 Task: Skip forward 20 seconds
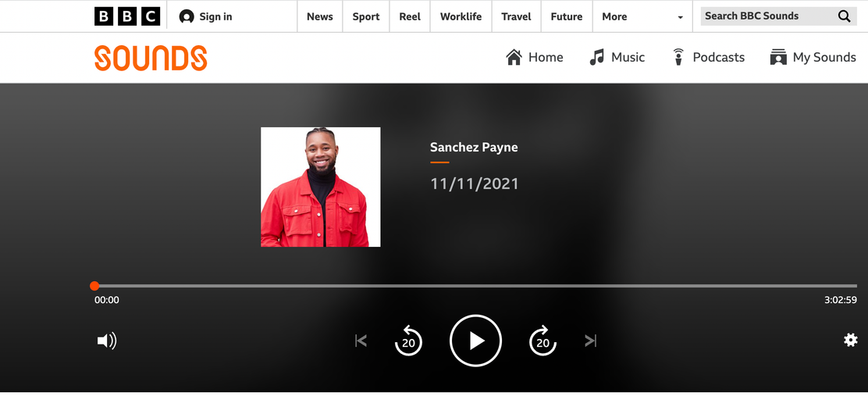(543, 341)
